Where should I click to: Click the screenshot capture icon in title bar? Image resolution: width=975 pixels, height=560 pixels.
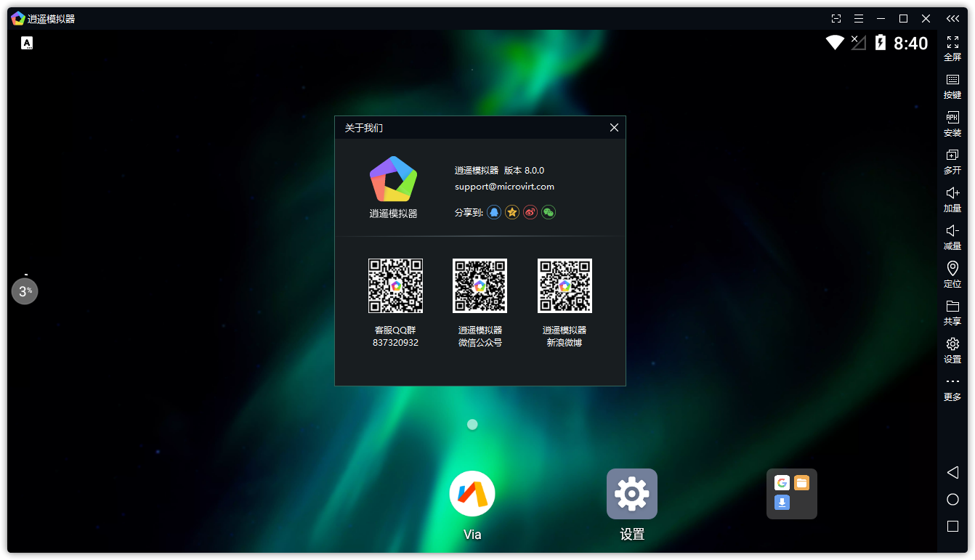pos(836,19)
